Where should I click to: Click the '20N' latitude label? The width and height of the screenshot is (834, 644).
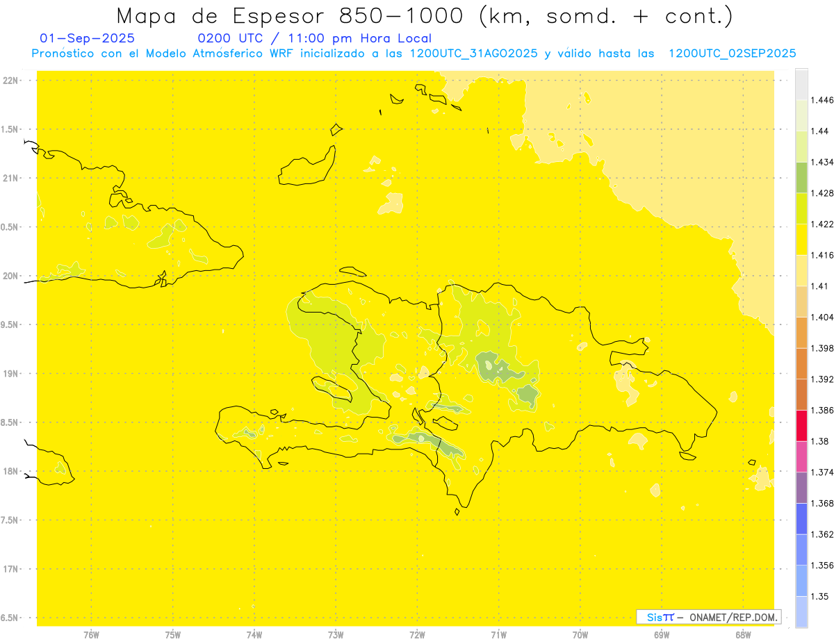[11, 276]
